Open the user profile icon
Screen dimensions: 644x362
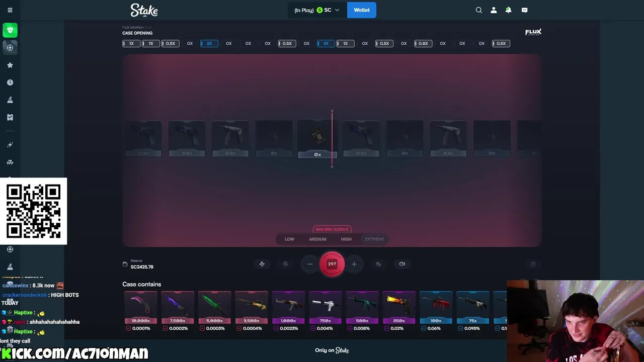click(x=494, y=10)
